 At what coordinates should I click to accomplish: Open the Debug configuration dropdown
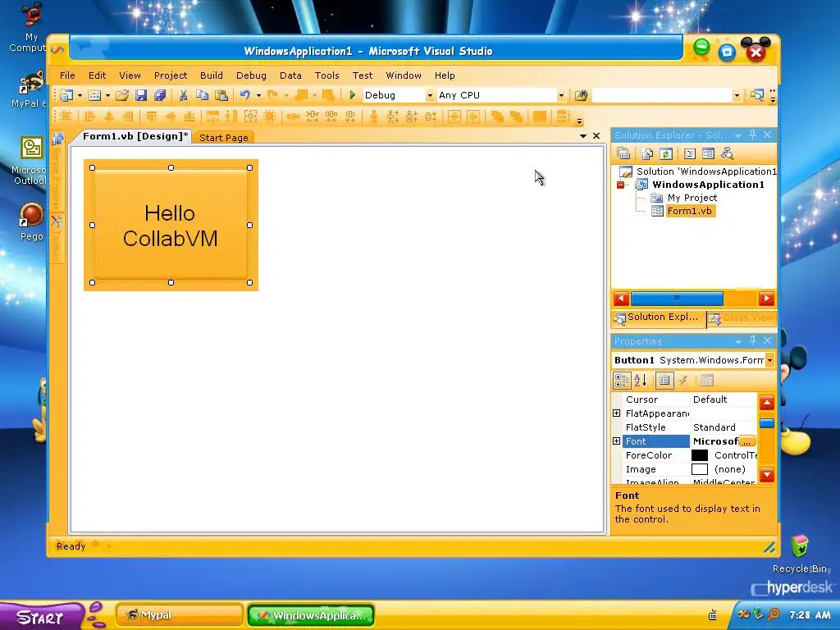tap(430, 95)
